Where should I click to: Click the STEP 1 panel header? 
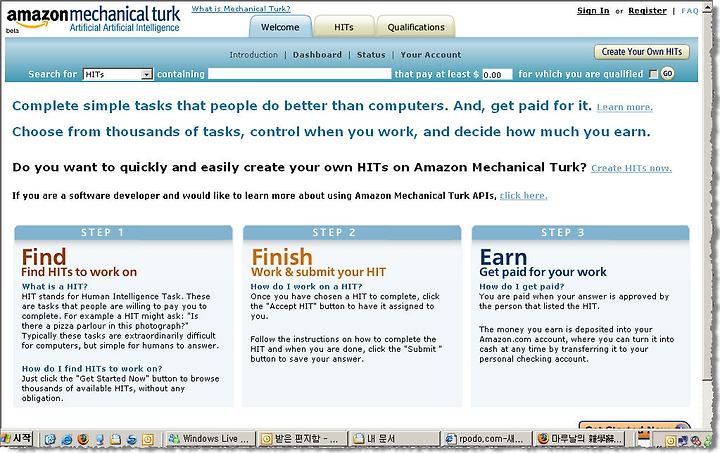[124, 232]
